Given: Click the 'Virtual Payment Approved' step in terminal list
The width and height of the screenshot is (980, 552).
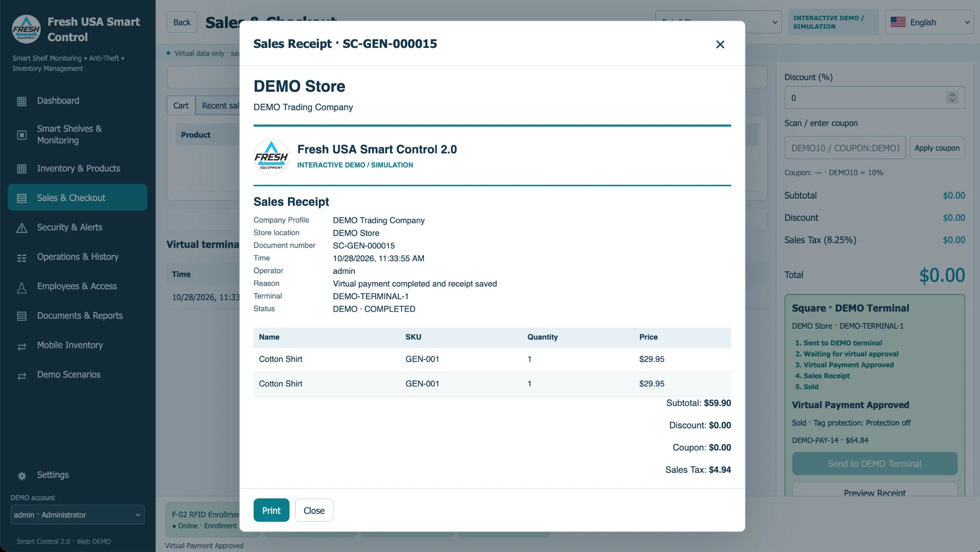Looking at the screenshot, I should tap(848, 365).
